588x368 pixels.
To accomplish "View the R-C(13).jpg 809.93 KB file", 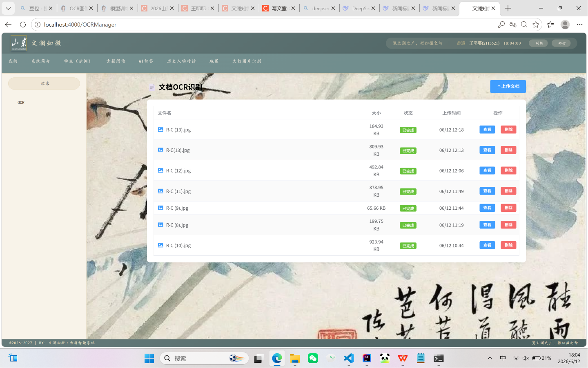I will [x=487, y=150].
